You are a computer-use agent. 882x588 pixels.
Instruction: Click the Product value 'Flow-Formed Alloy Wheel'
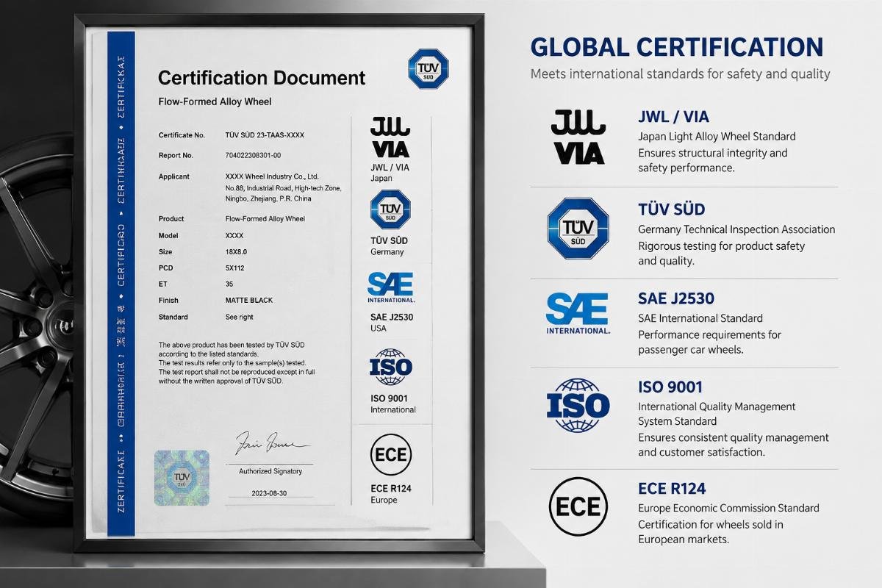(x=265, y=219)
